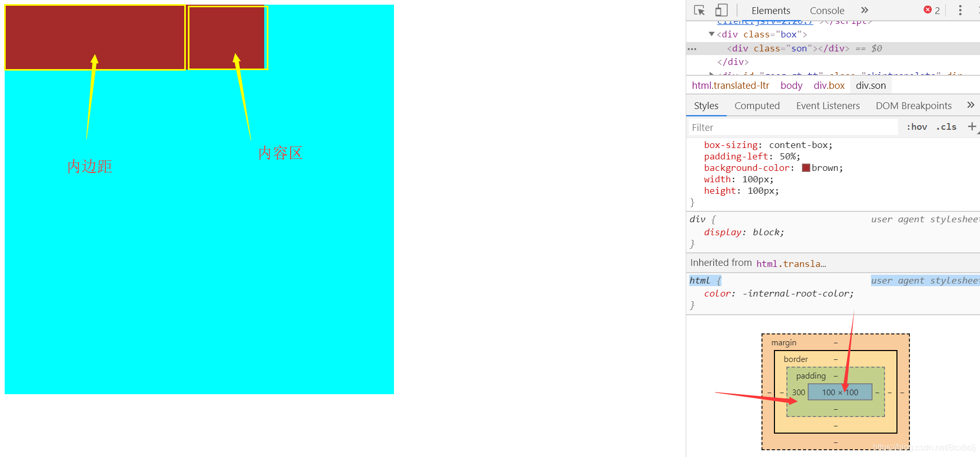Click the display block declaration
The image size is (980, 457).
[744, 232]
